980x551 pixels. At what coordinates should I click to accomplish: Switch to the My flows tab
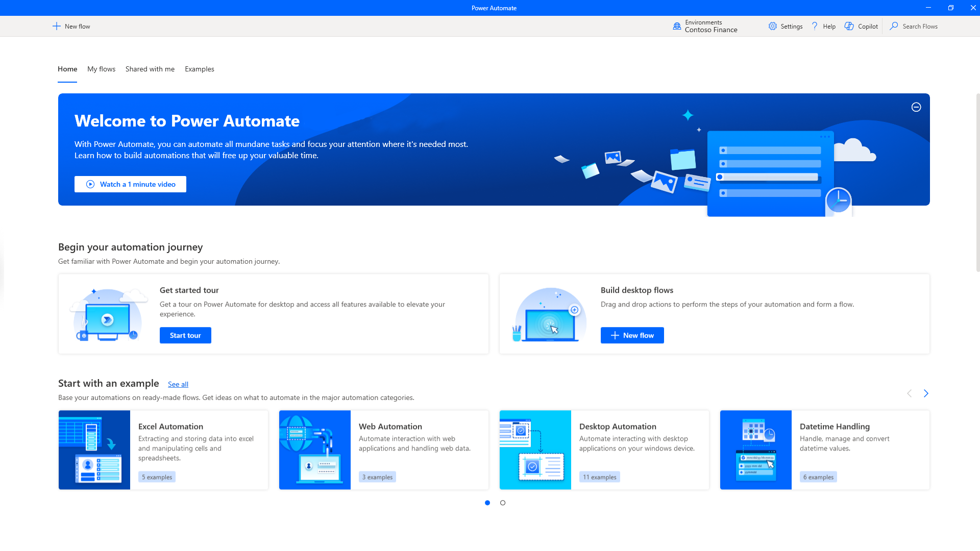[101, 69]
